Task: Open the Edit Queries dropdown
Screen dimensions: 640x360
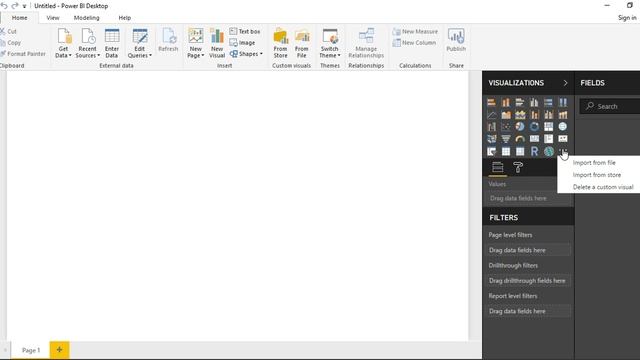Action: point(140,43)
